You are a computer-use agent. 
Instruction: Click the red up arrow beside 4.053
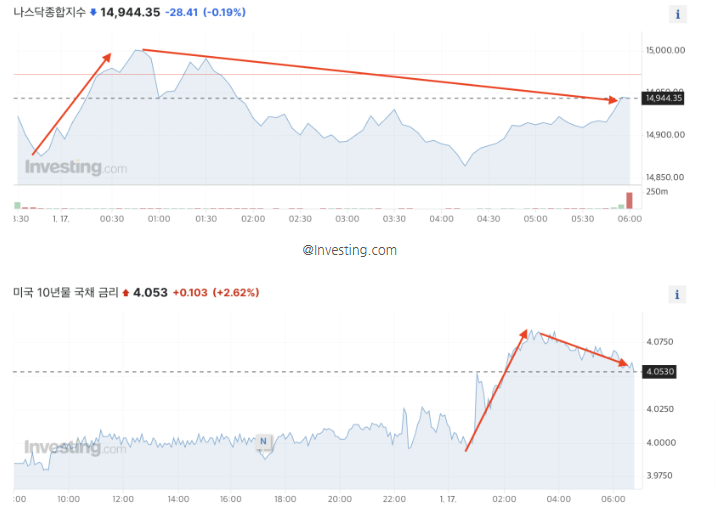[x=126, y=293]
